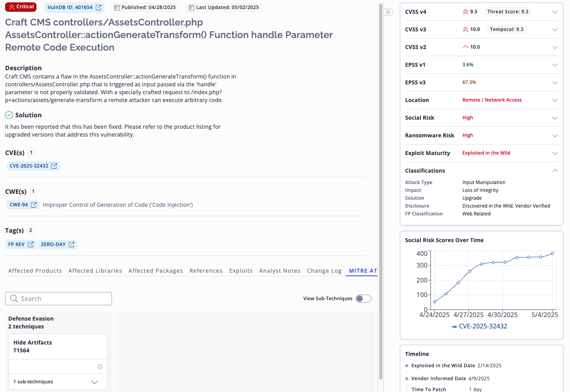Click the Temporal: 9.3 badge
Screen dimensions: 570x392
point(506,29)
